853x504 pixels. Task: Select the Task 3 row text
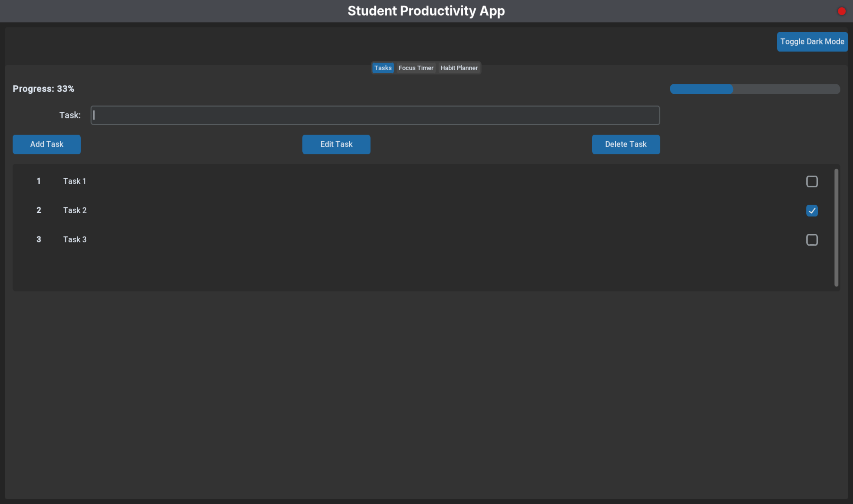coord(75,240)
